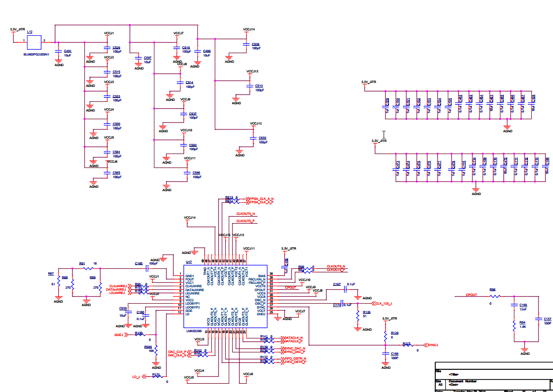This screenshot has width=553, height=392.
Task: Click the C186 capacitor label
Action: (395, 354)
